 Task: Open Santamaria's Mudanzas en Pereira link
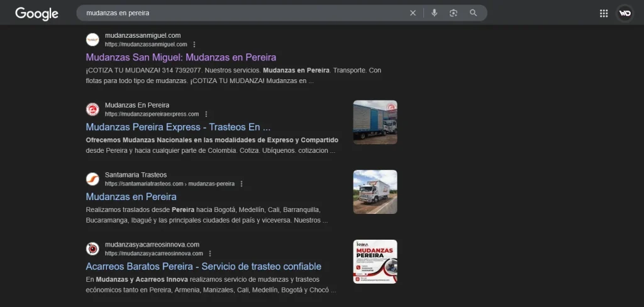tap(131, 196)
